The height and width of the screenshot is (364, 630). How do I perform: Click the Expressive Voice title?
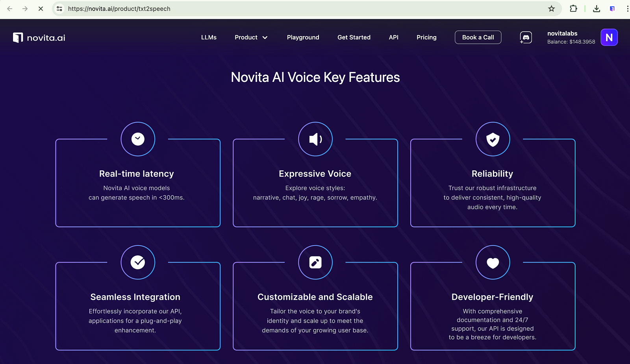click(x=315, y=174)
